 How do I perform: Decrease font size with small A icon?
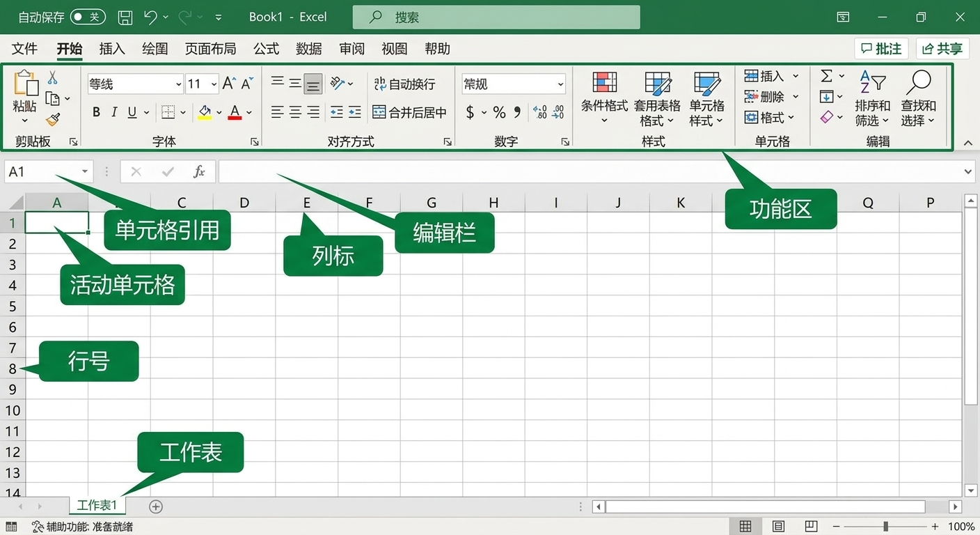[x=247, y=84]
